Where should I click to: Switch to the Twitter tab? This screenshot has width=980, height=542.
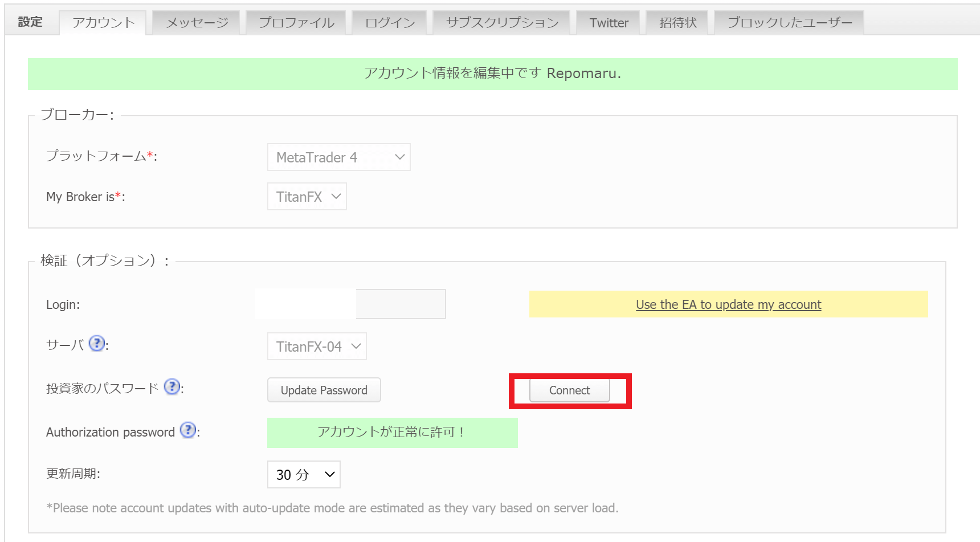[609, 23]
